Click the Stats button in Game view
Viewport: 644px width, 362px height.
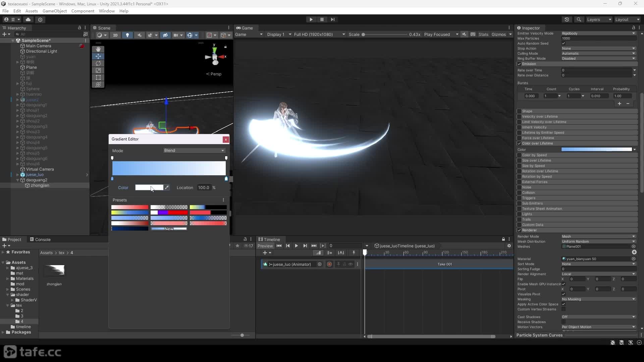coord(483,35)
